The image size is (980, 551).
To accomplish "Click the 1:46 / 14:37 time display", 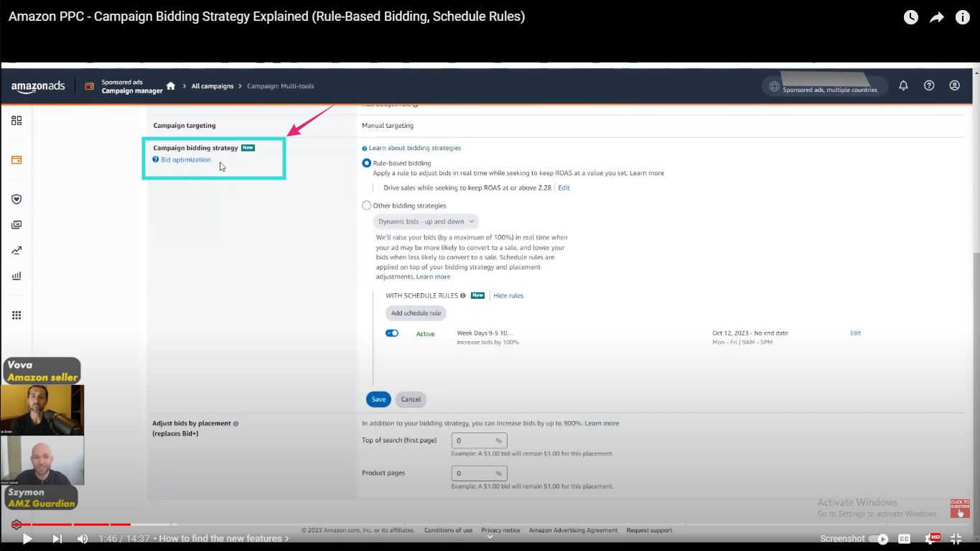I will (x=124, y=539).
